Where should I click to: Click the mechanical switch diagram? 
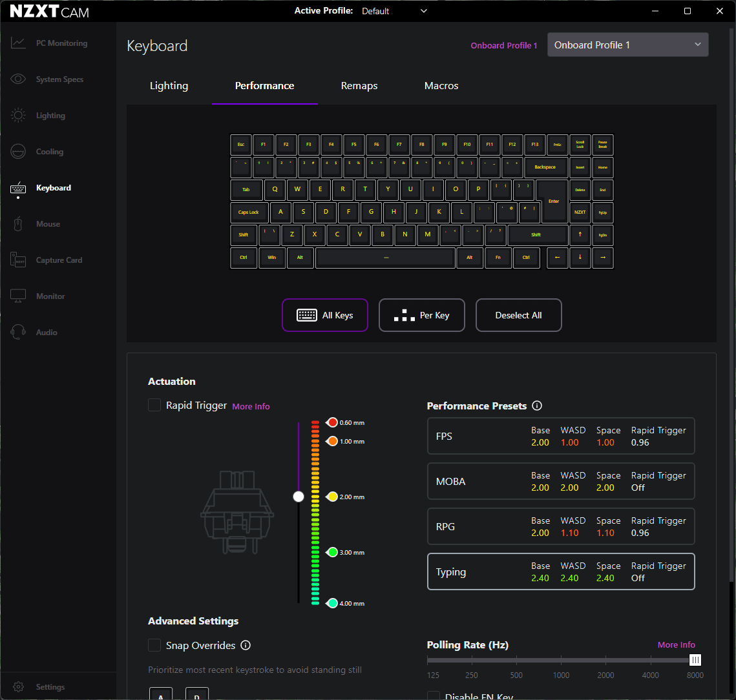pos(237,512)
